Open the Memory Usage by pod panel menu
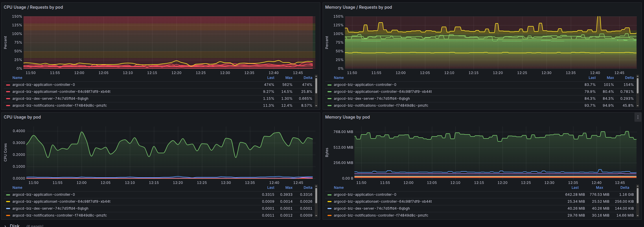Image resolution: width=644 pixels, height=227 pixels. [638, 117]
